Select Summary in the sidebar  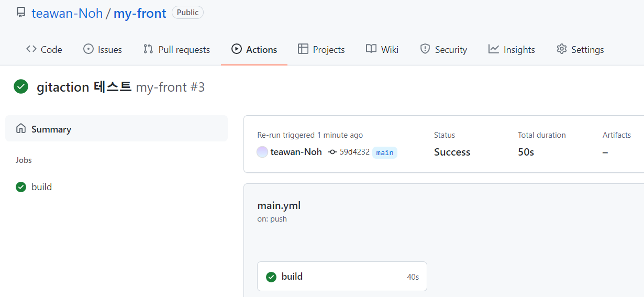coord(116,129)
